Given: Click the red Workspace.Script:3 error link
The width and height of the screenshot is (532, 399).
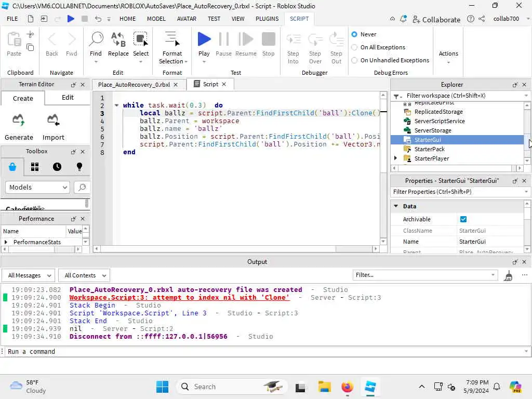Looking at the screenshot, I should tap(179, 298).
